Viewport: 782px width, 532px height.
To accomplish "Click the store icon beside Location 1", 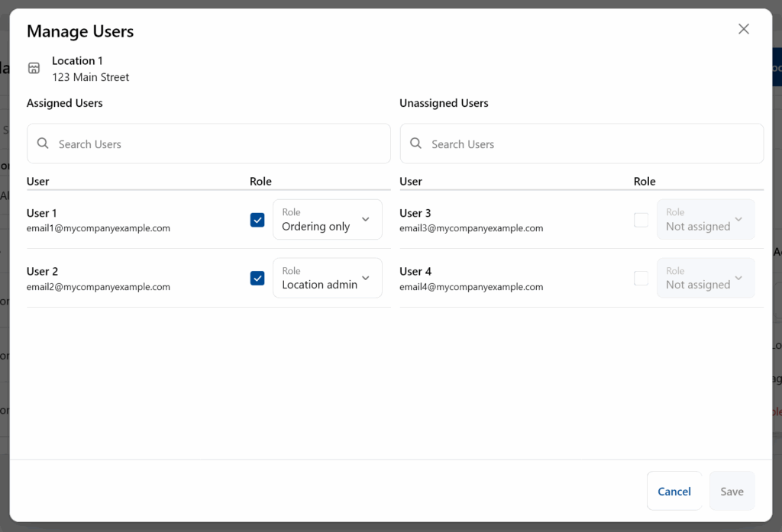I will (34, 69).
